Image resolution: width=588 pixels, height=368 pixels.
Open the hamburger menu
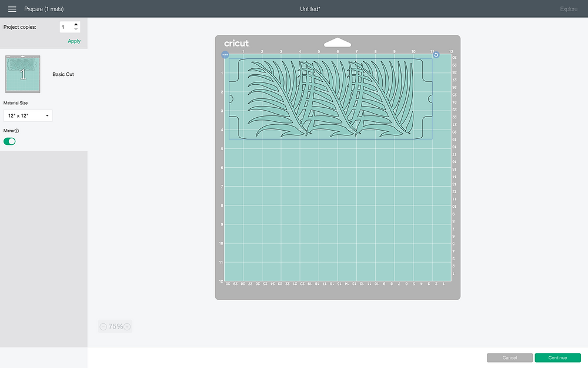tap(12, 9)
